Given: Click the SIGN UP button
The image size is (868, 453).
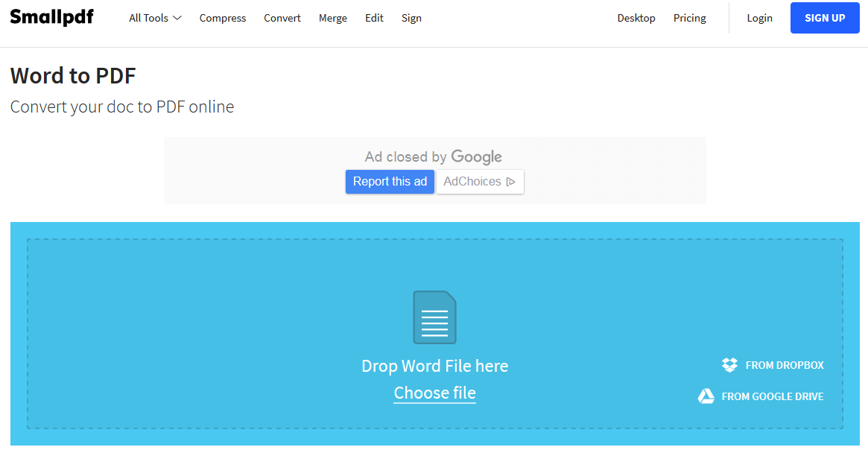Looking at the screenshot, I should (825, 18).
